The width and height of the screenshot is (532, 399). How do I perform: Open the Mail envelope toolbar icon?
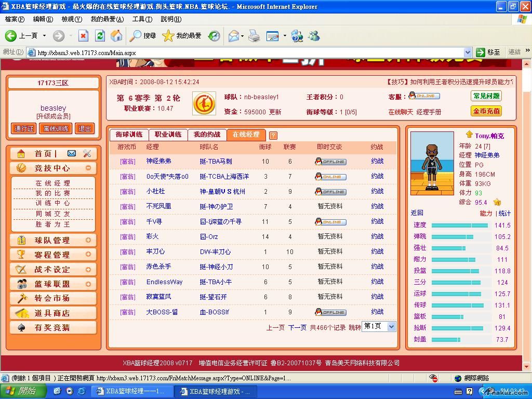coord(234,36)
